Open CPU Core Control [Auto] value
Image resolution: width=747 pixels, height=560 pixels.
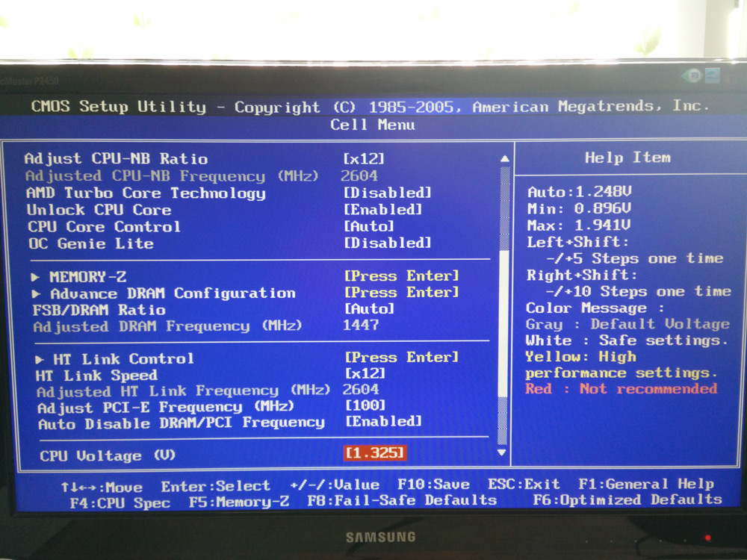369,225
